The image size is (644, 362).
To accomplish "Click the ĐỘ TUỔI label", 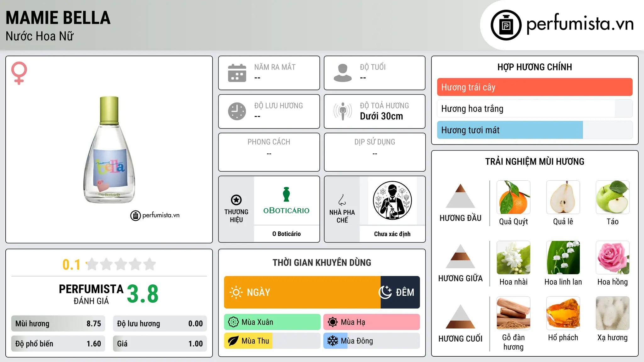I will 373,67.
